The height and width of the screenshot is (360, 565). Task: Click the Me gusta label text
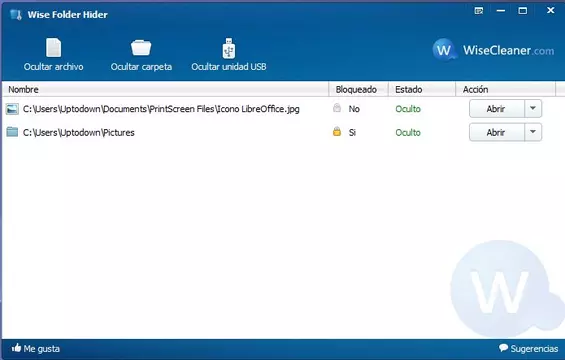click(42, 349)
